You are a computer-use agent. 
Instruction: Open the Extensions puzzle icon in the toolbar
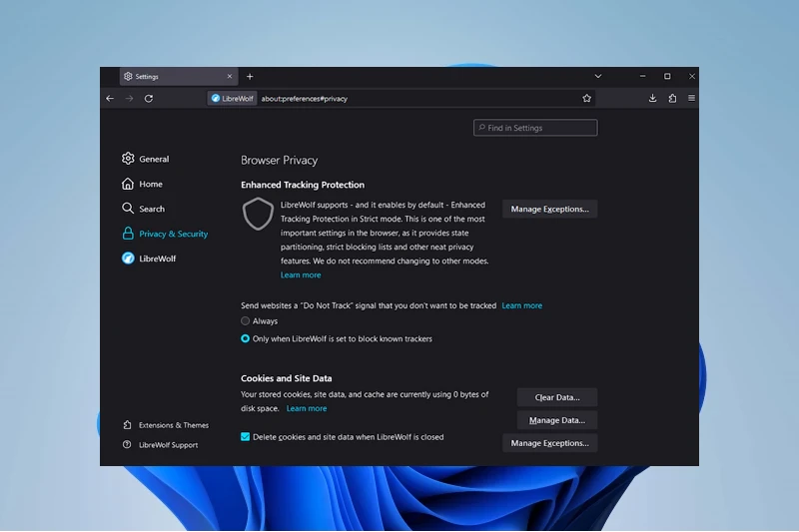[672, 98]
